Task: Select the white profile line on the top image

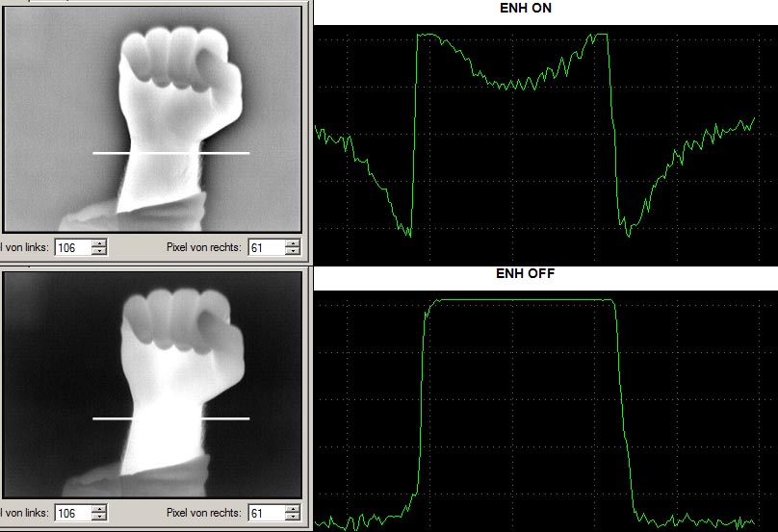Action: click(x=170, y=153)
